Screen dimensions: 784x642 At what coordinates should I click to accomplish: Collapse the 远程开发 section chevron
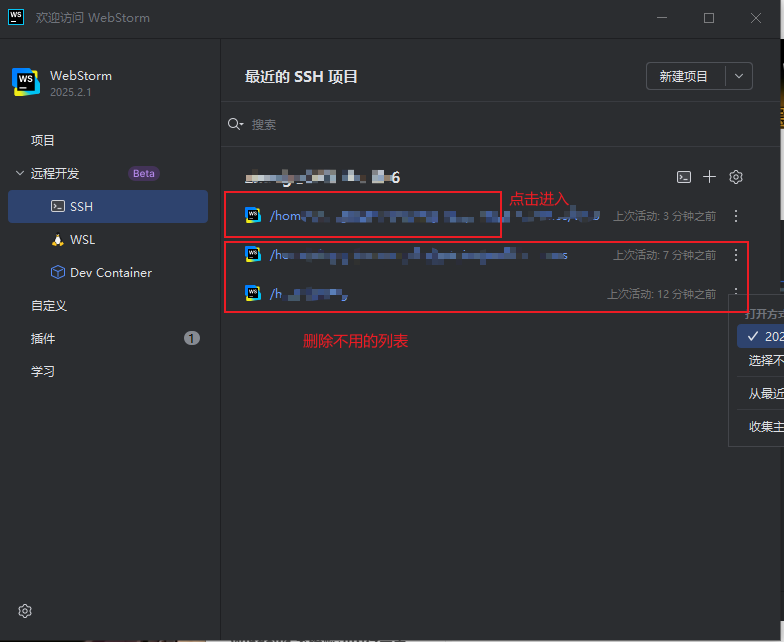19,173
